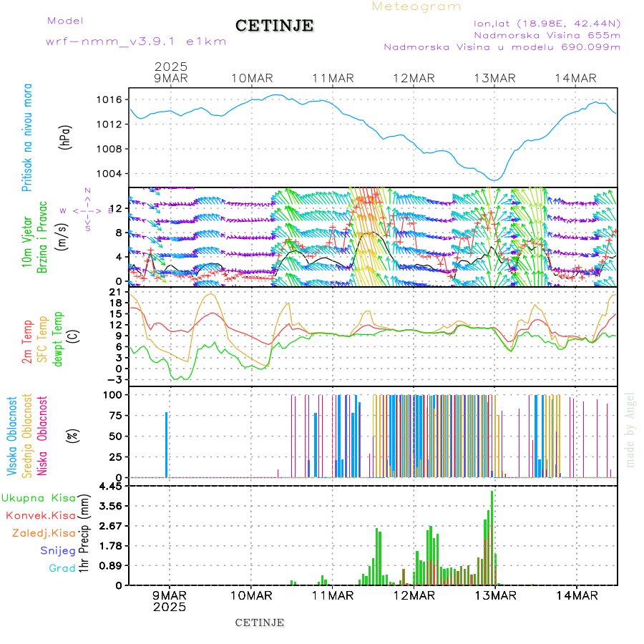Click the pink "Niska Oblacnost" legend label

42,436
